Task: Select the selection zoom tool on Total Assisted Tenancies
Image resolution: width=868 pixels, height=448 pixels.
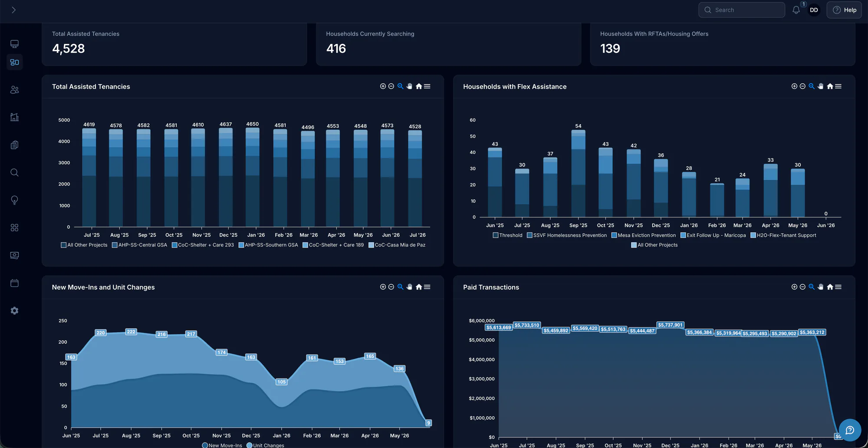Action: click(401, 86)
